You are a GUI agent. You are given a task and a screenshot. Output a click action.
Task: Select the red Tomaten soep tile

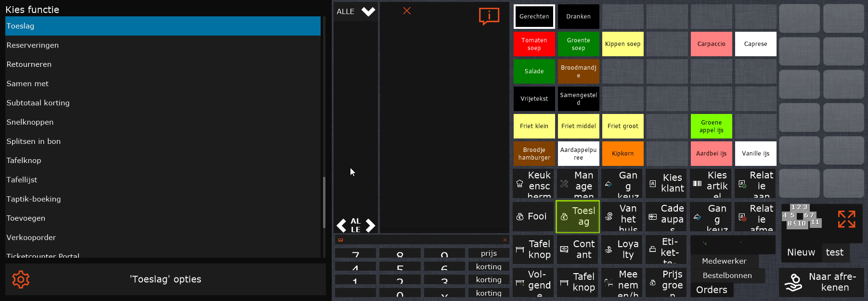point(534,44)
